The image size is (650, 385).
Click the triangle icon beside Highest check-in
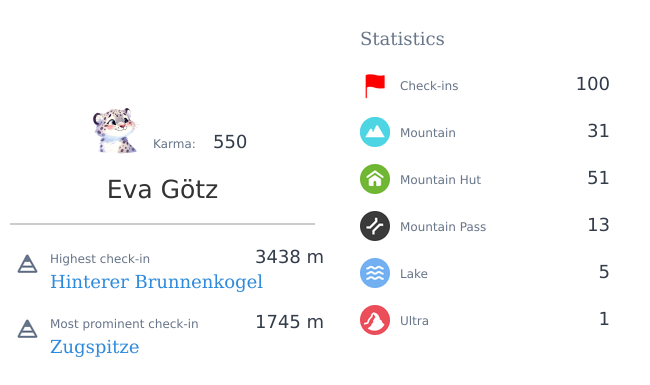tap(27, 264)
